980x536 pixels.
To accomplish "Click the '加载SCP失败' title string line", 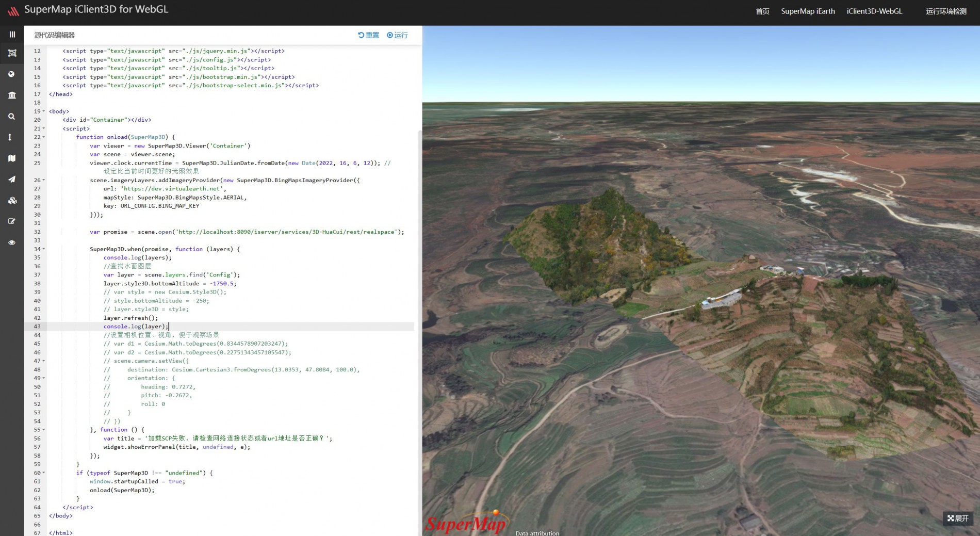I will tap(218, 438).
